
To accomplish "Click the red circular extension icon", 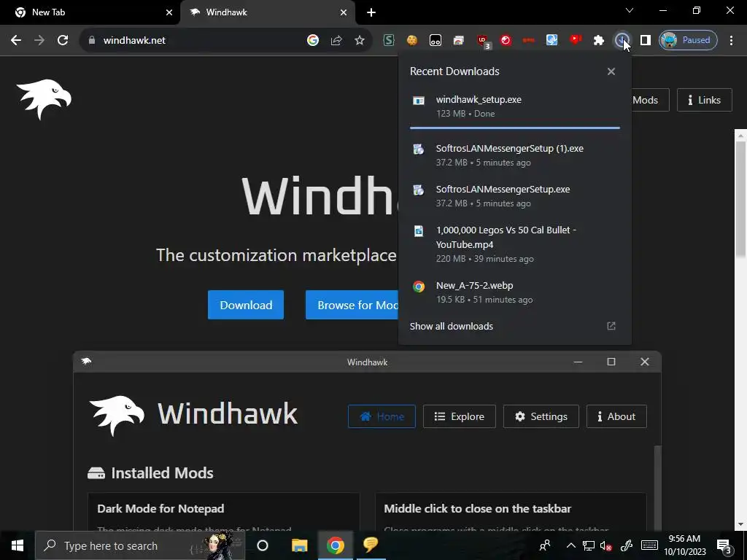I will [506, 41].
